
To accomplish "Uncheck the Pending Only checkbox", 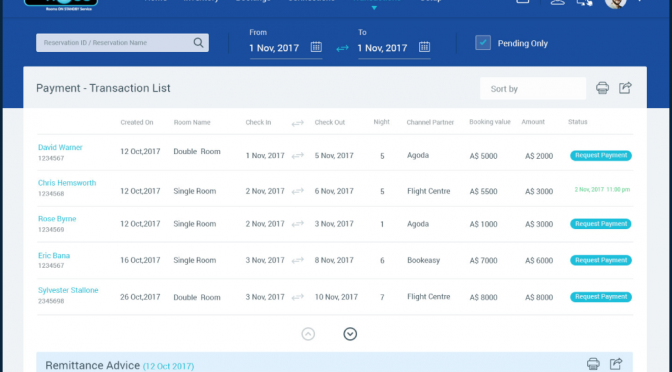I will click(483, 43).
